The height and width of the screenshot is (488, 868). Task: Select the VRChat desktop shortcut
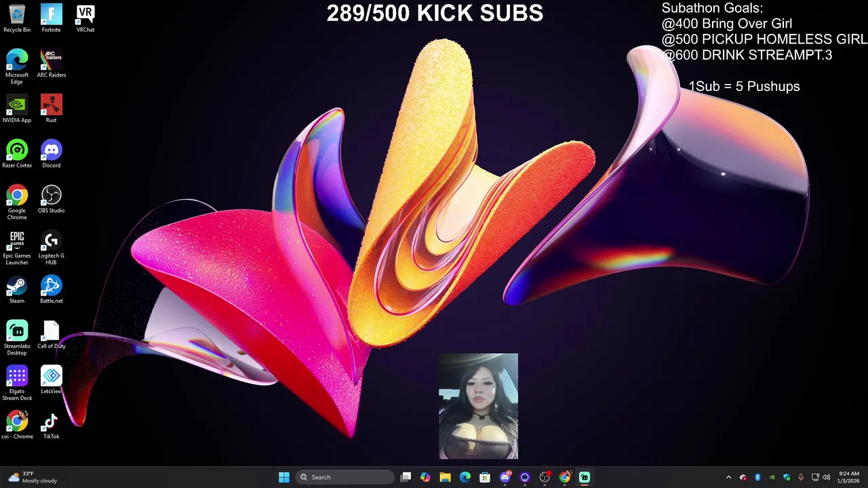(85, 18)
